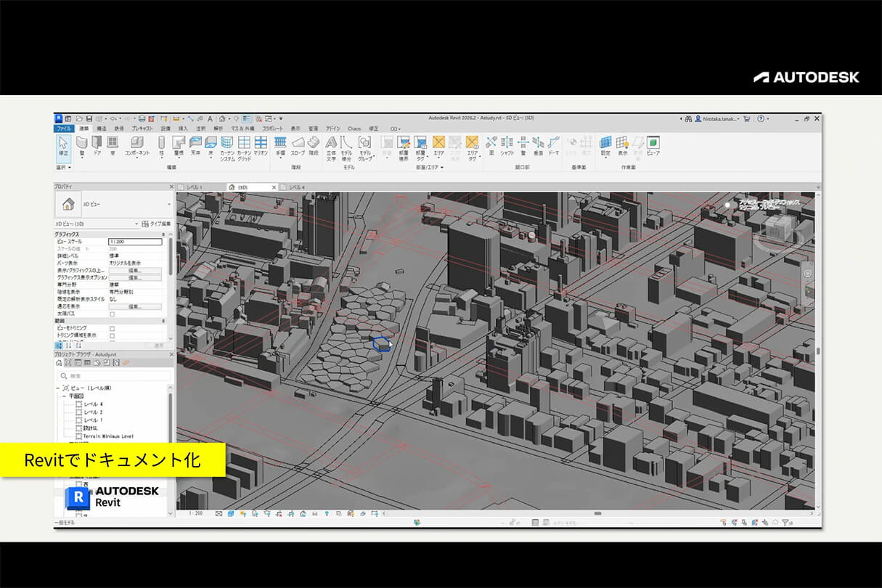Click the Save icon in quick access toolbar

(x=89, y=118)
